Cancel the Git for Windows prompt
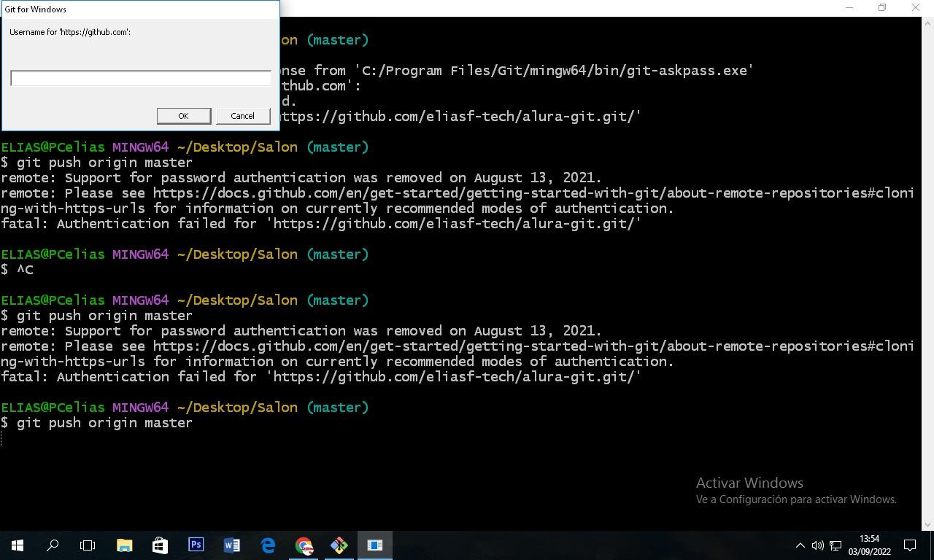Viewport: 934px width, 560px height. pyautogui.click(x=243, y=116)
